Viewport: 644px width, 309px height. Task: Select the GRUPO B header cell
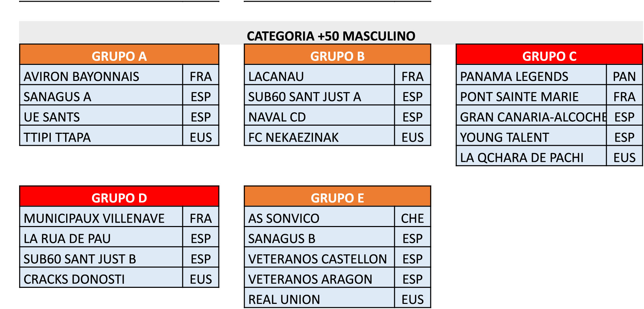click(337, 56)
